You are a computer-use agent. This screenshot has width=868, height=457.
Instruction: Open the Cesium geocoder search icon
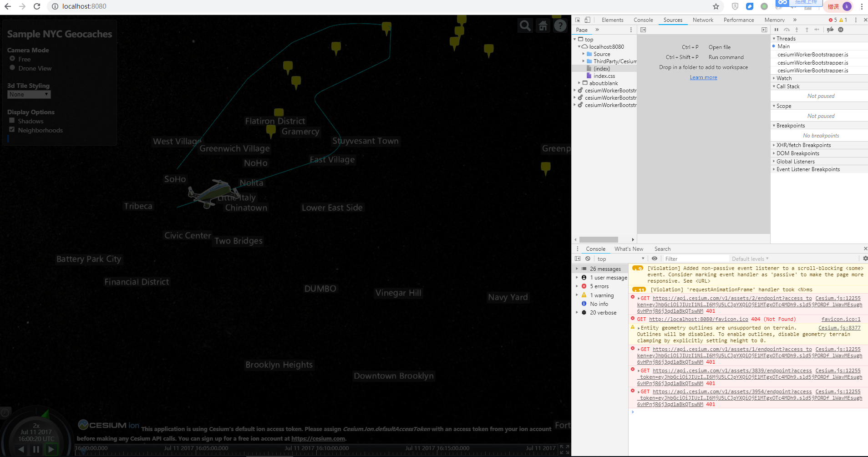click(x=525, y=26)
